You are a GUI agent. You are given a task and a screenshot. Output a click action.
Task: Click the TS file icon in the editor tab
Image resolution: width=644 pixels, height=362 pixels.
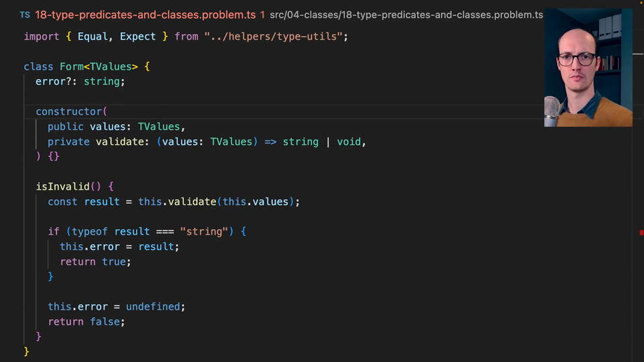(x=25, y=14)
